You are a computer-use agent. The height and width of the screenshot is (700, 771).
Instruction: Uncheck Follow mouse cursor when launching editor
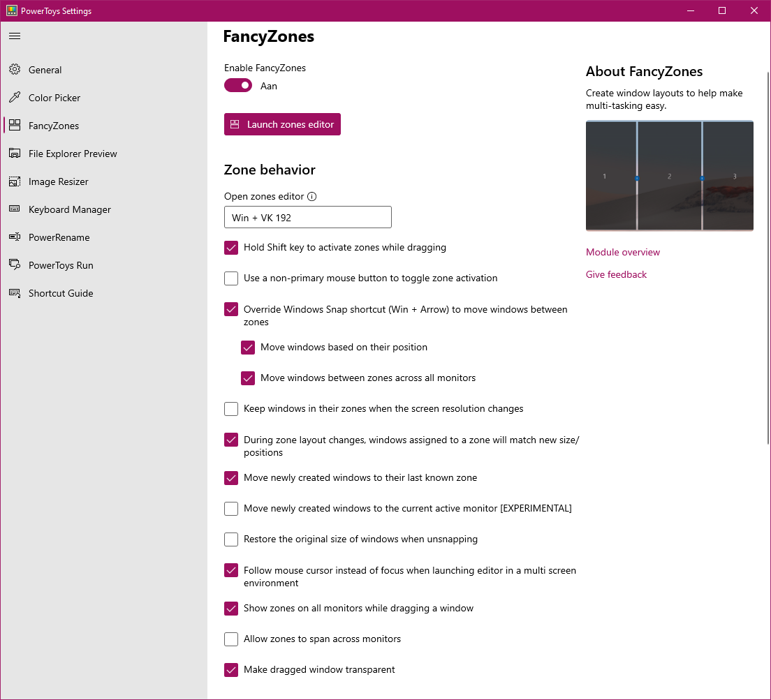(231, 570)
